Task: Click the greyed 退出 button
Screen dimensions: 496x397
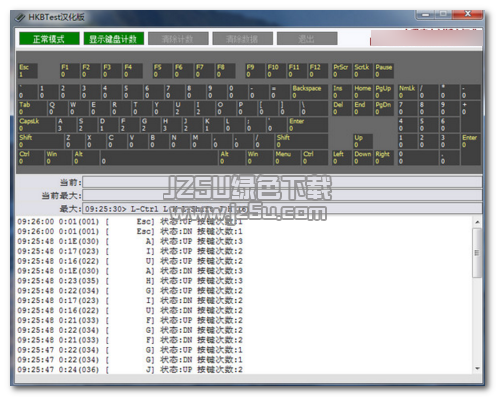Action: (x=307, y=39)
